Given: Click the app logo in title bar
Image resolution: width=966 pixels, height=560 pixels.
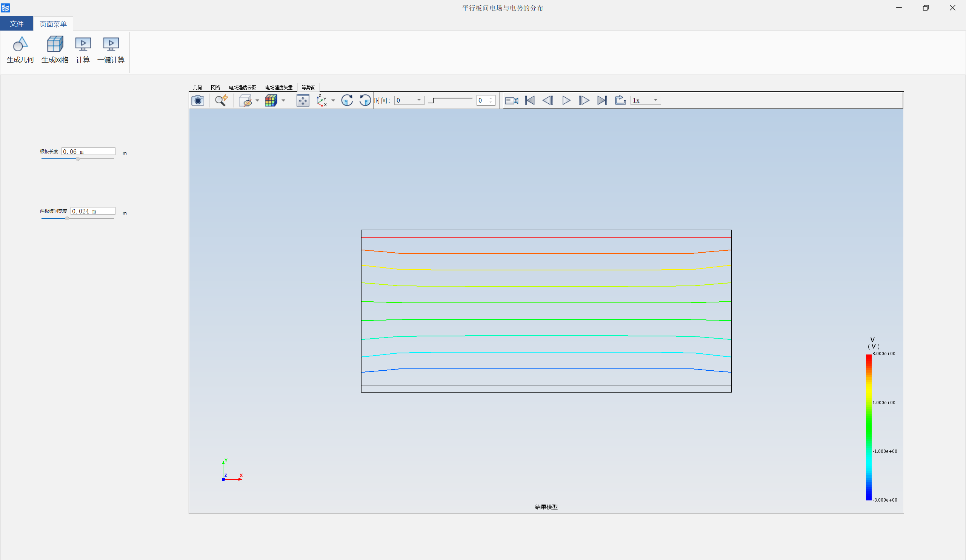Looking at the screenshot, I should pos(5,8).
